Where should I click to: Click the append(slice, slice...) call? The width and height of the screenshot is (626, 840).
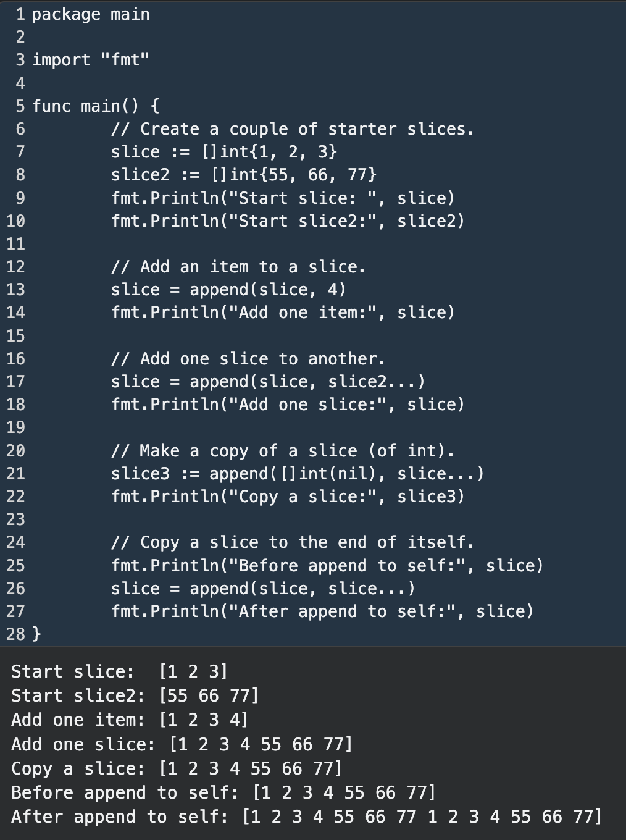302,589
